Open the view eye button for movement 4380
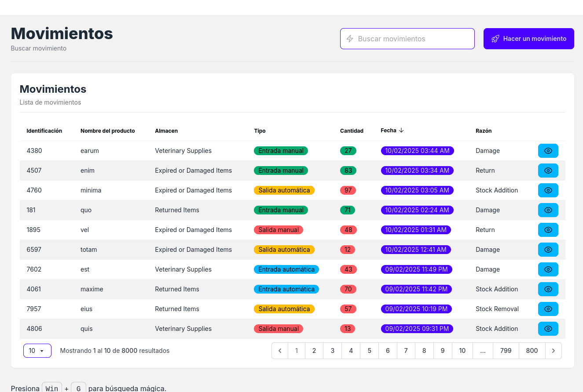 (548, 151)
